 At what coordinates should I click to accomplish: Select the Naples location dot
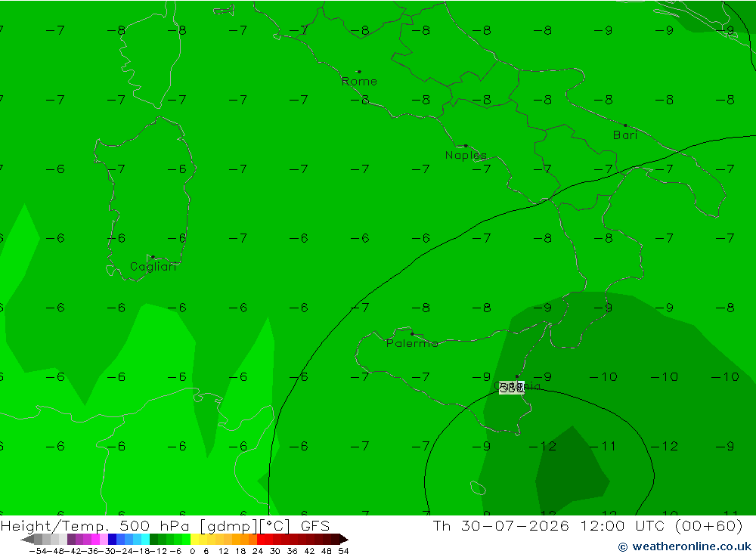click(x=466, y=146)
